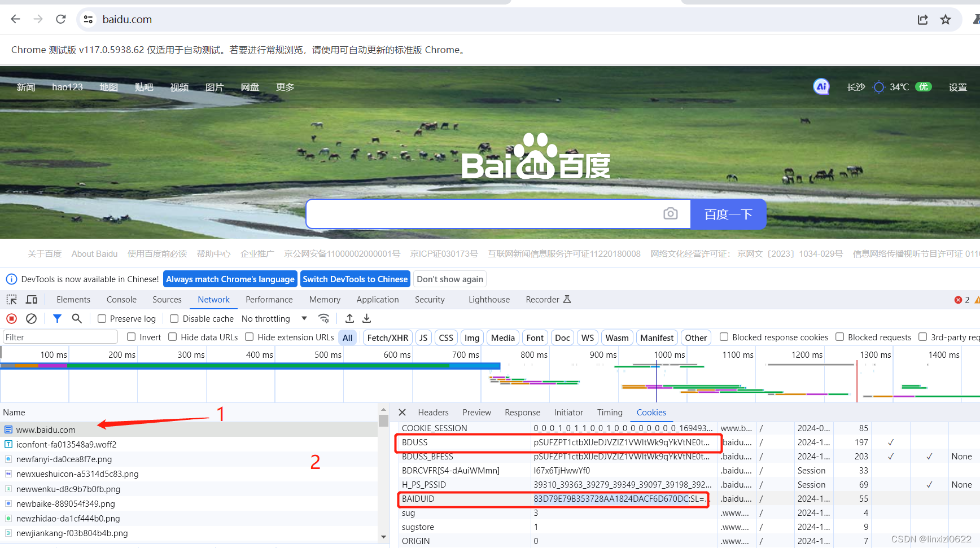Select the BAIDUID cookie row
980x548 pixels.
point(689,499)
